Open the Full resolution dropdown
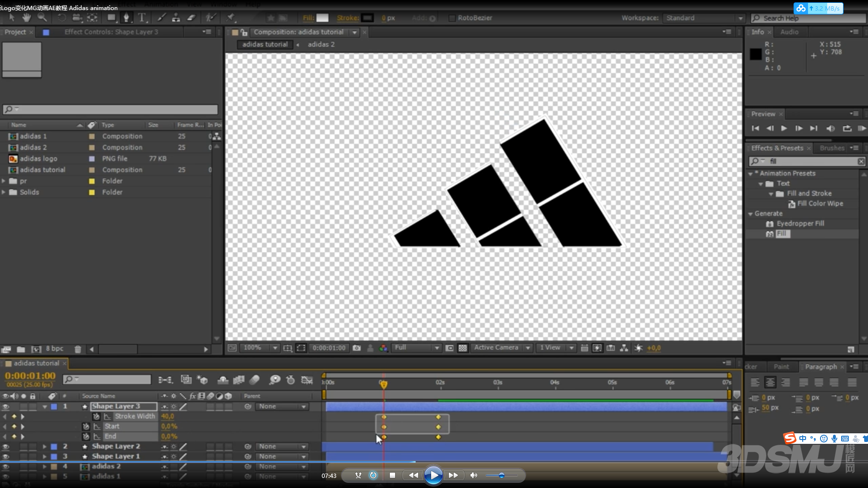 (x=416, y=348)
